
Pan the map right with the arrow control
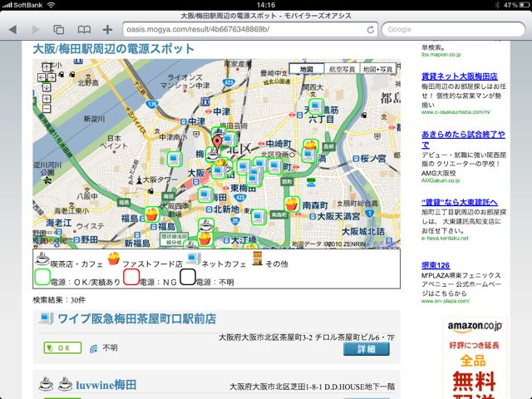[x=52, y=77]
